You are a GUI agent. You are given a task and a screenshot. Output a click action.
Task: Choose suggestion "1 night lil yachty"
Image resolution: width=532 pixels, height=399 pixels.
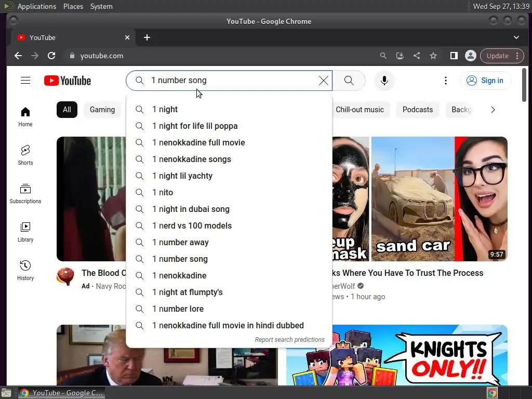(229, 176)
